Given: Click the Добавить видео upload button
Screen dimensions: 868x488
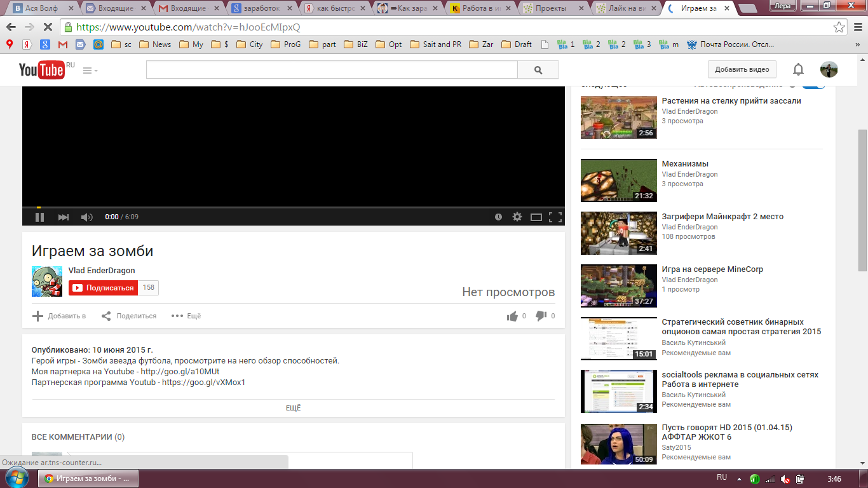Looking at the screenshot, I should [x=742, y=70].
